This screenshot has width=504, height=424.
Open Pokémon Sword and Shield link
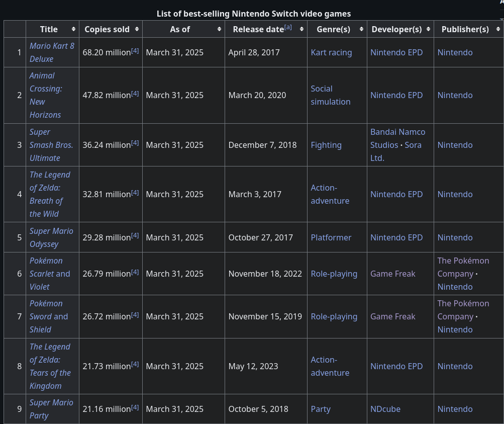[x=49, y=316]
